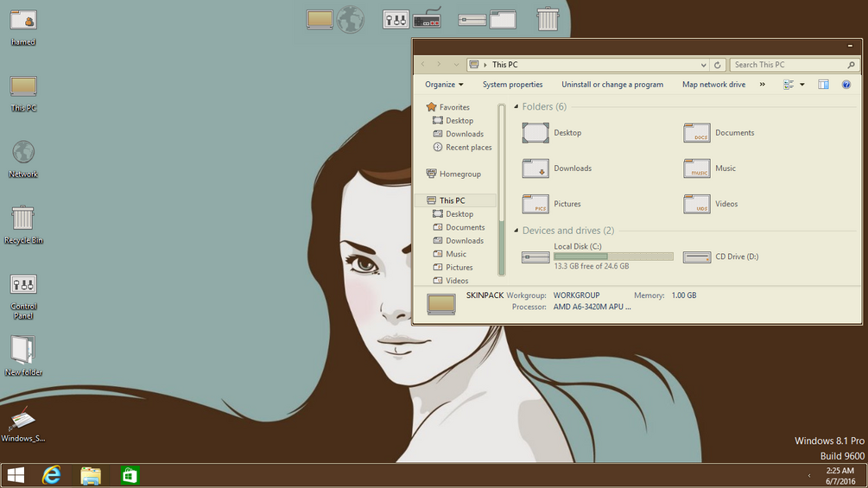This screenshot has height=488, width=868.
Task: Select Favorites in navigation pane
Action: tap(448, 107)
